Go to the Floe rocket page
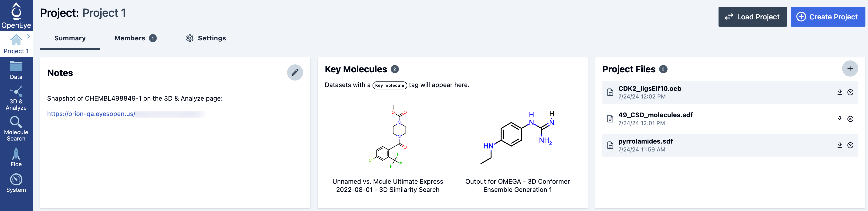868x211 pixels. (x=16, y=157)
